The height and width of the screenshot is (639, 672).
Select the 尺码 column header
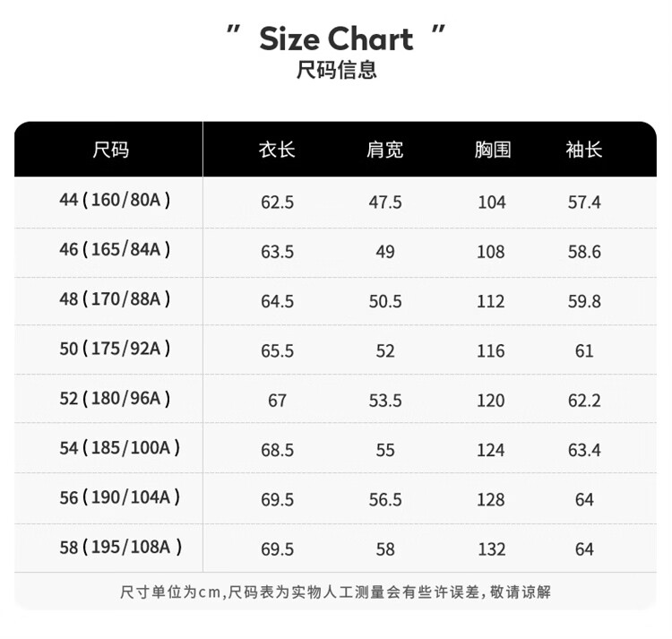[110, 150]
